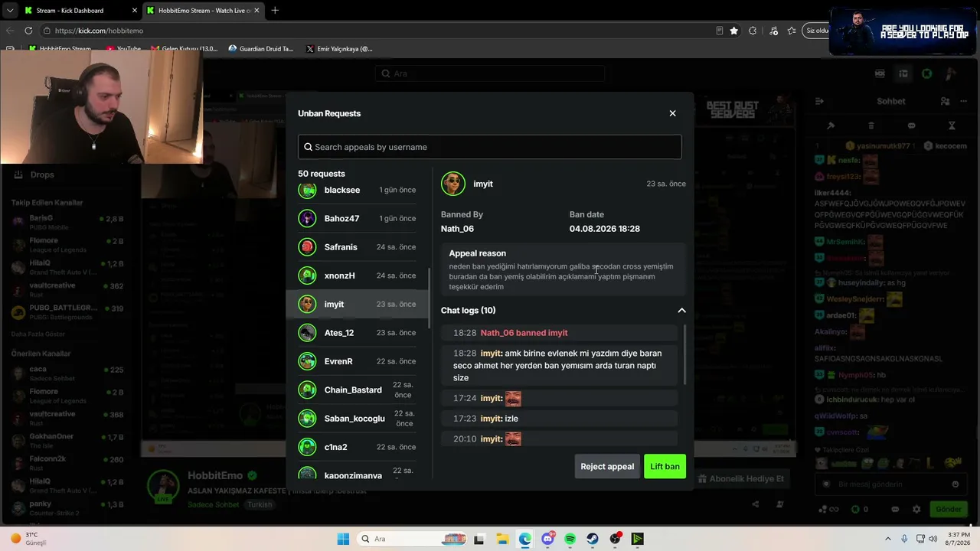Open the Guardian Druid bookmark
The image size is (980, 551).
(261, 49)
